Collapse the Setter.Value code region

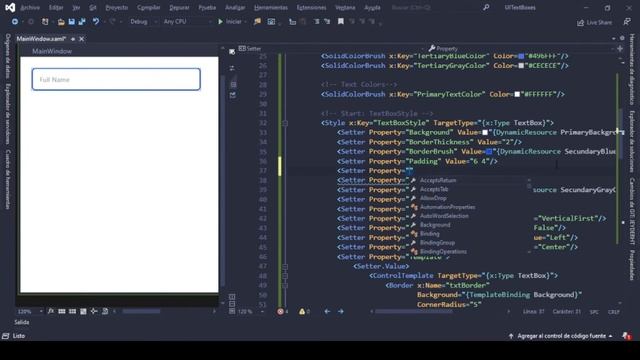pos(285,267)
